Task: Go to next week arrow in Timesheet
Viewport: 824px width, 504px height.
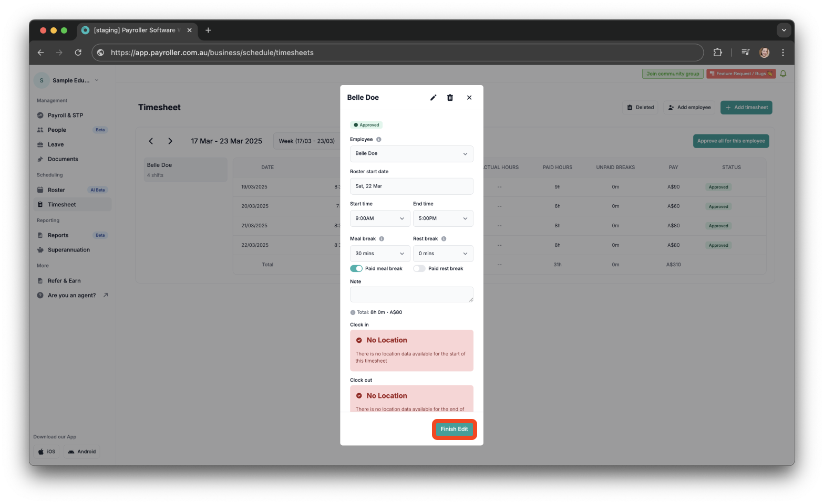Action: [x=170, y=141]
